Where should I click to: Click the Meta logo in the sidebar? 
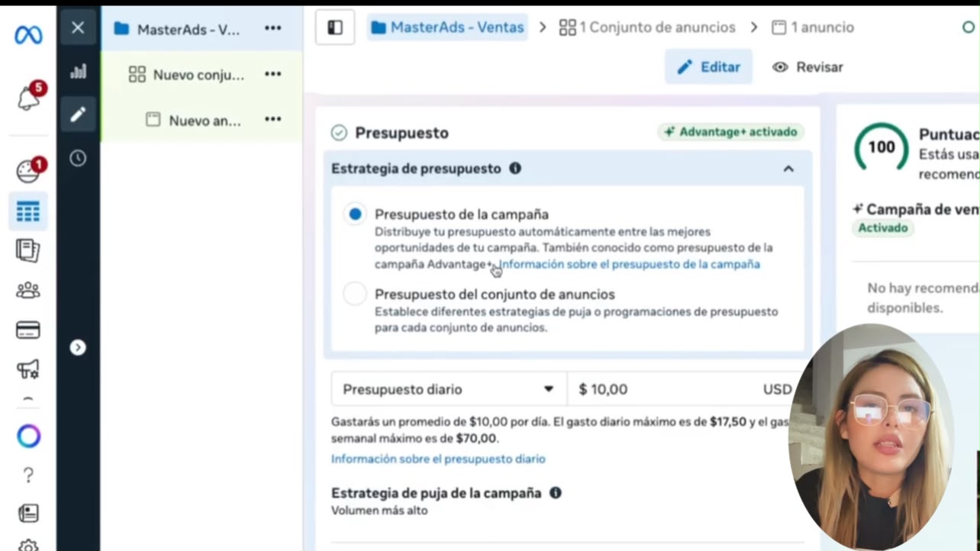28,35
